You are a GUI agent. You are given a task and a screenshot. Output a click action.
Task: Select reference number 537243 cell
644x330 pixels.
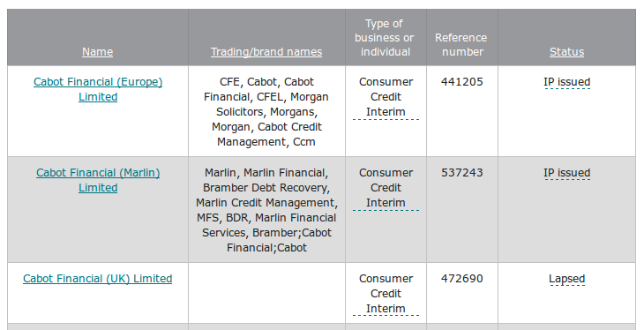(462, 210)
